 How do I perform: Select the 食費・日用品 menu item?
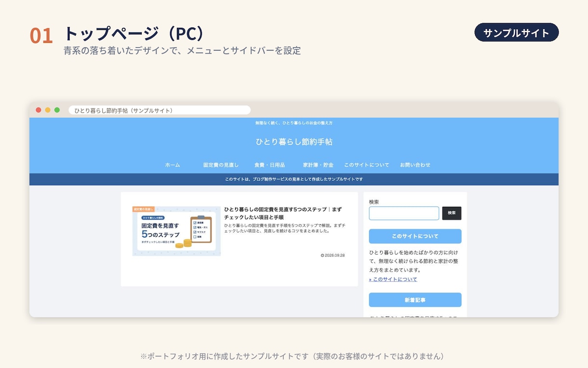269,165
